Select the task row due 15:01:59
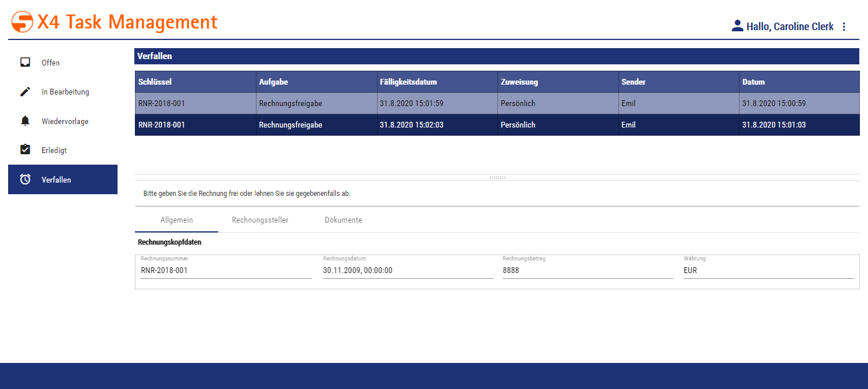The height and width of the screenshot is (389, 868). (411, 104)
